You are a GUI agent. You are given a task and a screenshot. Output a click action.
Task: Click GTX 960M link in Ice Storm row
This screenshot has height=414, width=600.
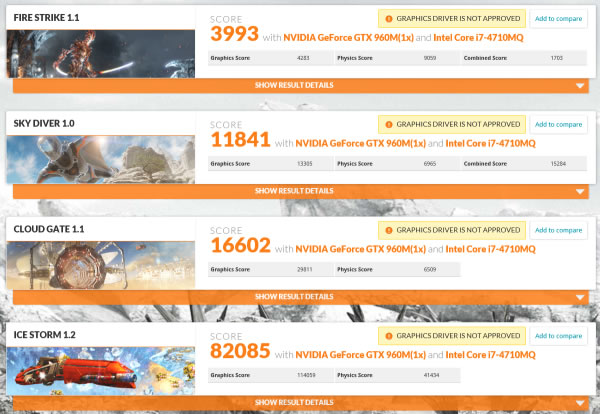360,355
